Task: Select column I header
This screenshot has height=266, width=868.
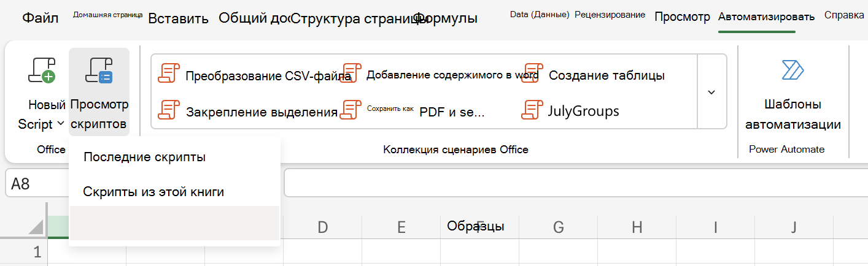Action: click(x=715, y=227)
